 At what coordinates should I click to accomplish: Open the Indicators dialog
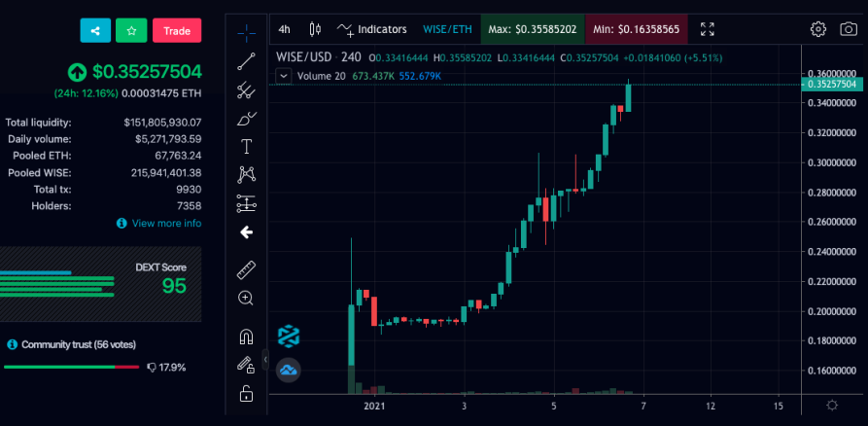pyautogui.click(x=372, y=29)
